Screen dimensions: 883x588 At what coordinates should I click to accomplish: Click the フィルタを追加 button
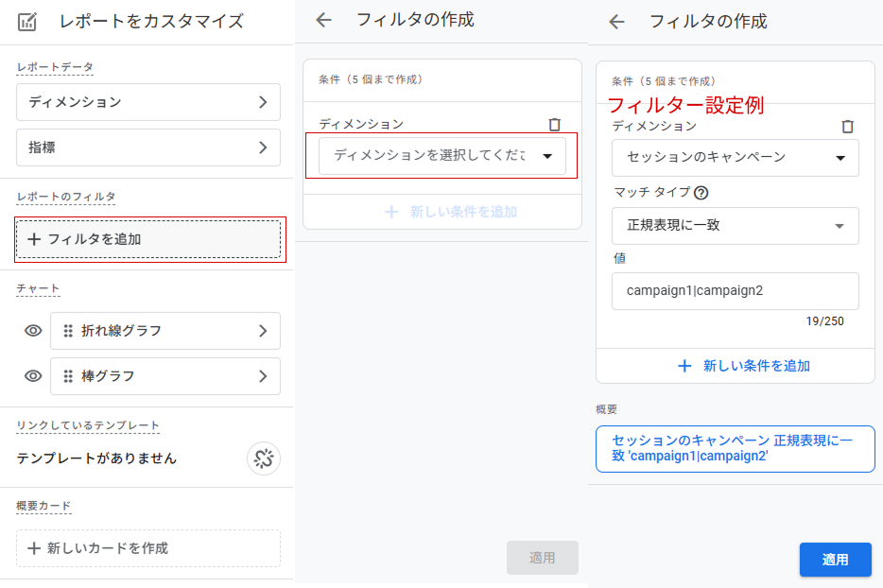click(x=148, y=239)
